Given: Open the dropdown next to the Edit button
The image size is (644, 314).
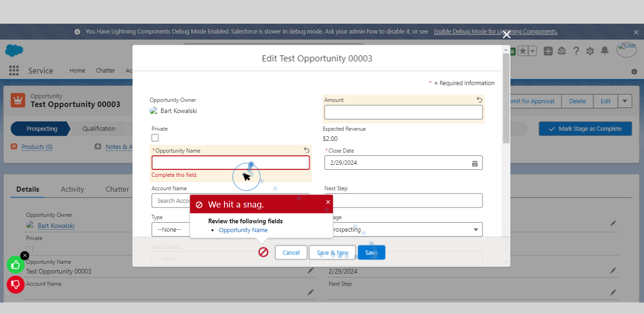Looking at the screenshot, I should click(624, 101).
